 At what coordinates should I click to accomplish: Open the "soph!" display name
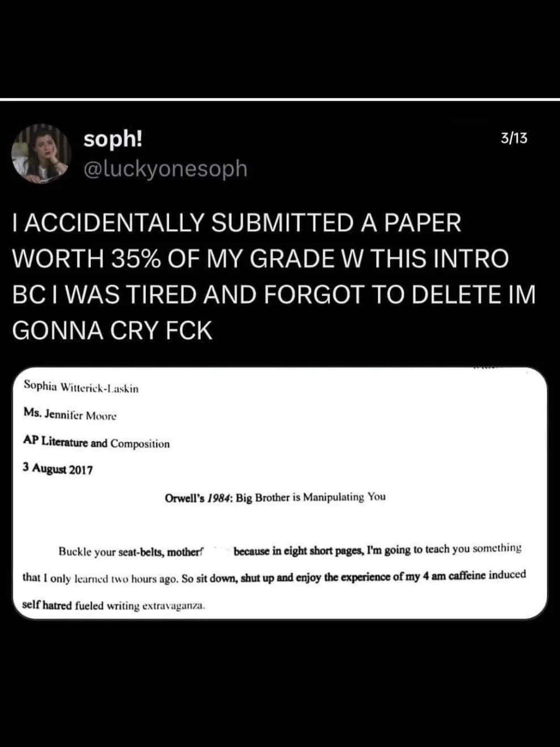click(x=113, y=139)
